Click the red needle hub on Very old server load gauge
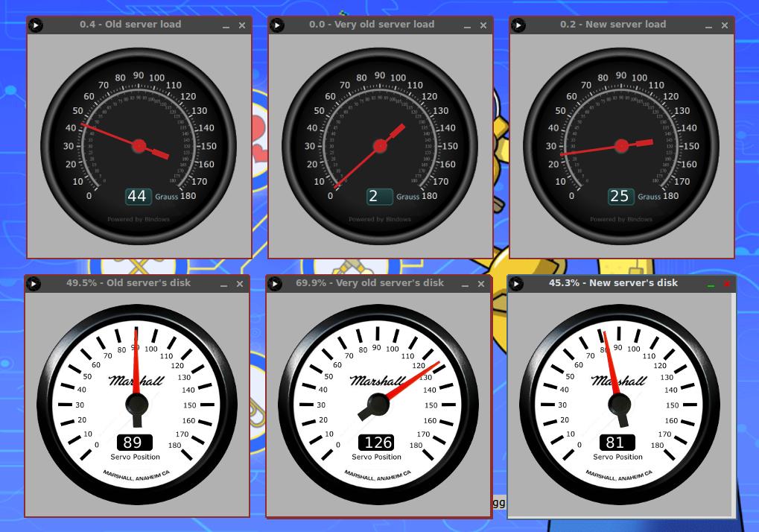This screenshot has height=532, width=759. click(380, 146)
